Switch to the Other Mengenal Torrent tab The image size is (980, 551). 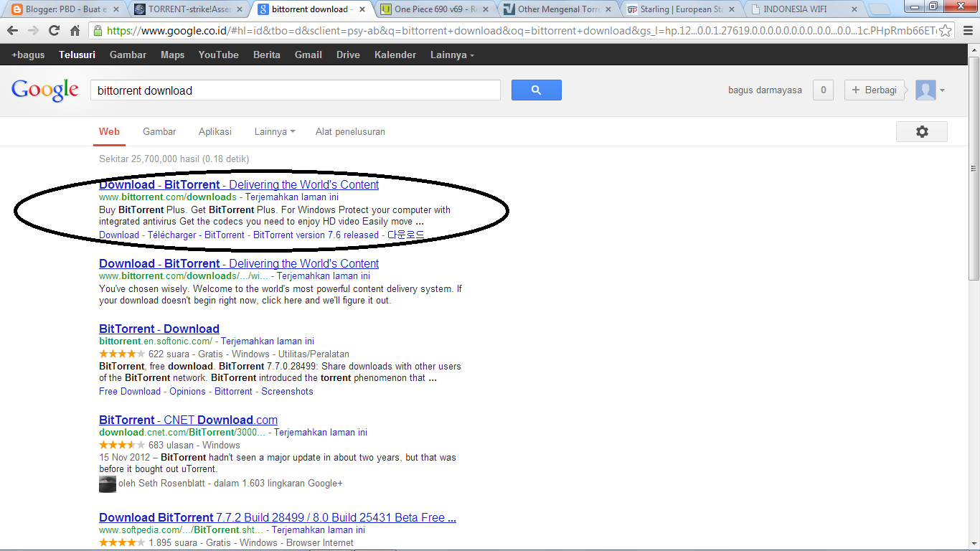click(560, 9)
